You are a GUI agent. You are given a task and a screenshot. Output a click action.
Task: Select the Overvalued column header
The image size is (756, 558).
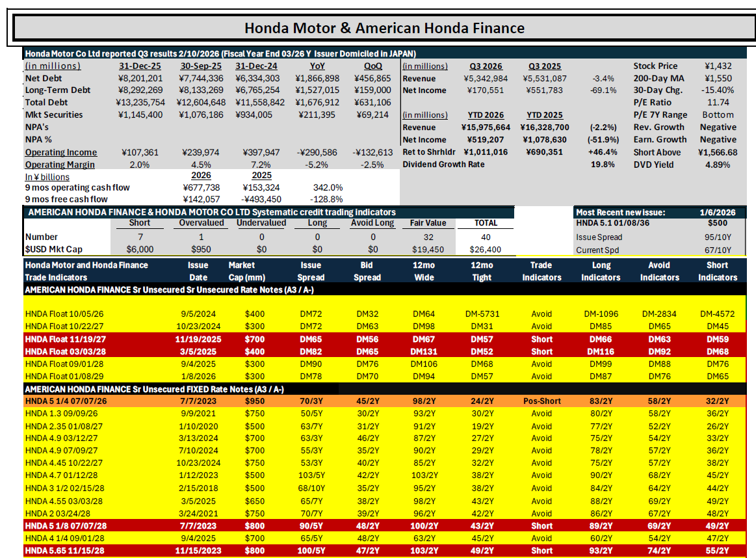click(x=202, y=223)
